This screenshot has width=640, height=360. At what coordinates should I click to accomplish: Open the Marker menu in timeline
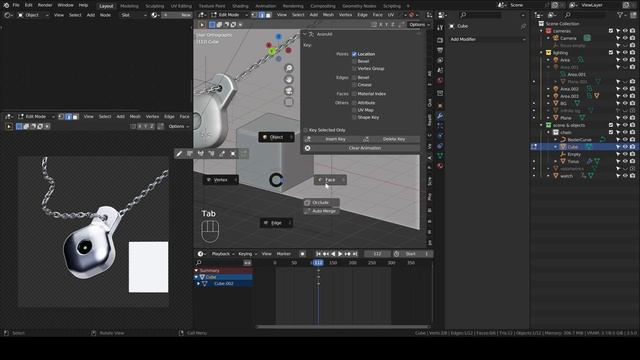284,254
